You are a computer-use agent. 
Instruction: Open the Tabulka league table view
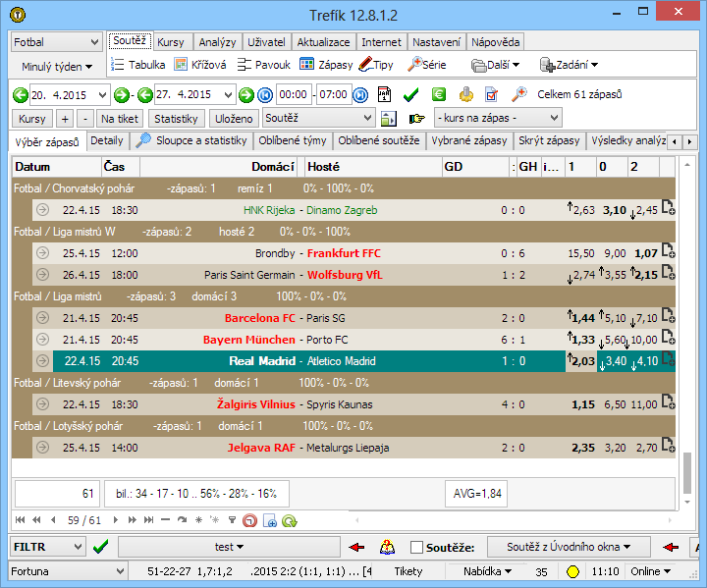138,65
